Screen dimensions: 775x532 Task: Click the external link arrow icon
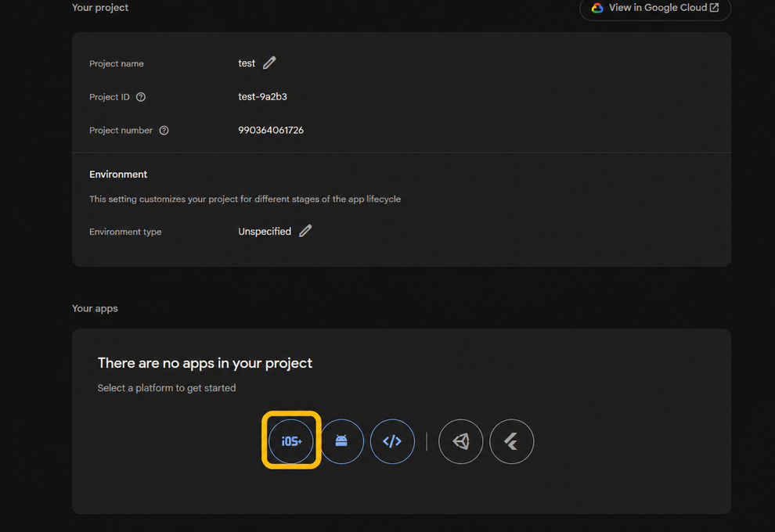pyautogui.click(x=714, y=7)
